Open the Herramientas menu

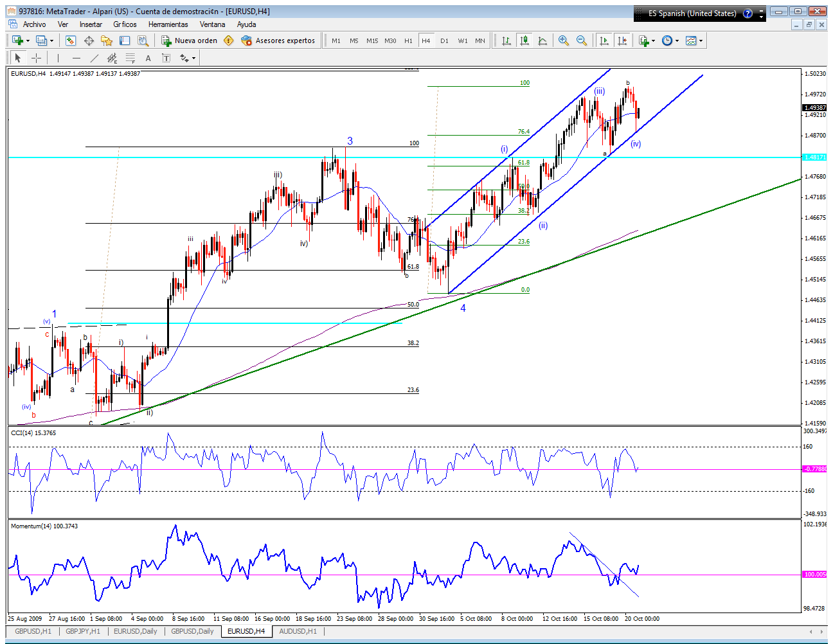tap(168, 24)
